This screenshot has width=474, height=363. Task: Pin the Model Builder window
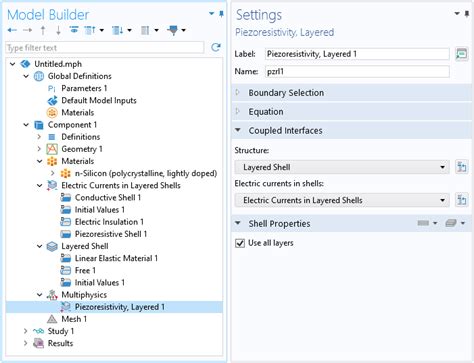221,14
